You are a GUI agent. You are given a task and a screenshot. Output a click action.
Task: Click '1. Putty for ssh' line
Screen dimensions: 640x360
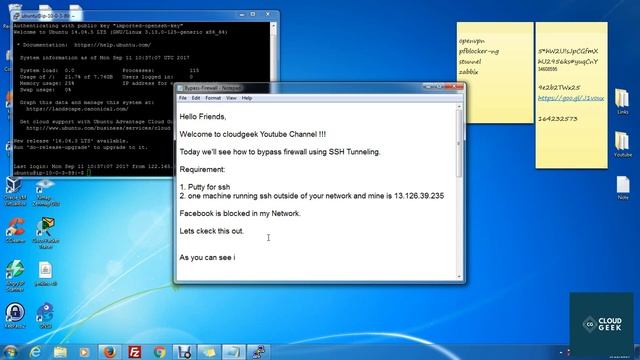click(x=205, y=187)
